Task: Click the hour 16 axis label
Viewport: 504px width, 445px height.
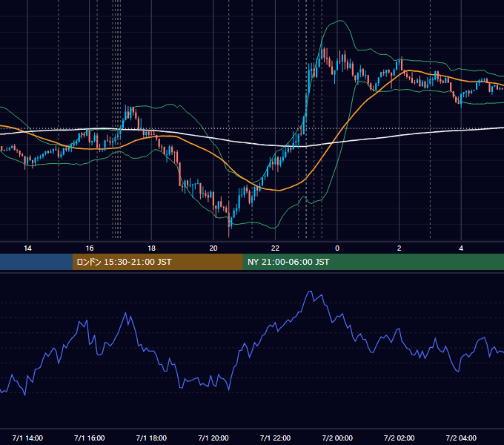Action: 90,248
